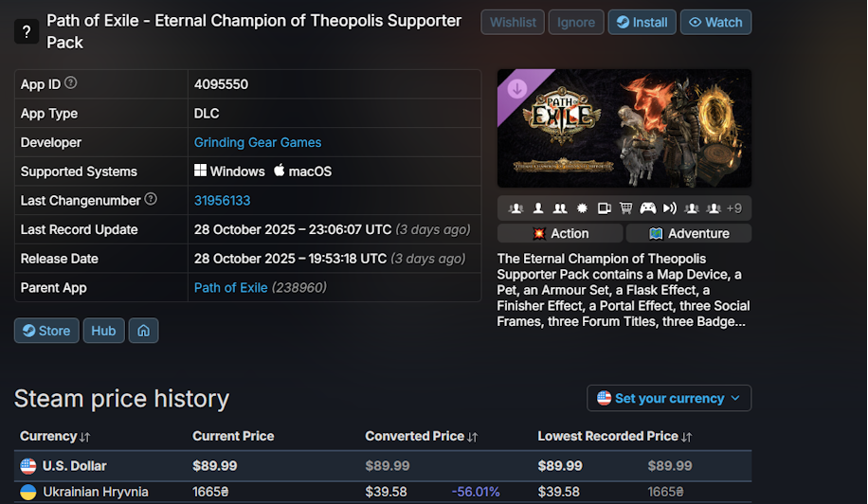
Task: Click the question-mark app icon beside title
Action: coord(27,31)
